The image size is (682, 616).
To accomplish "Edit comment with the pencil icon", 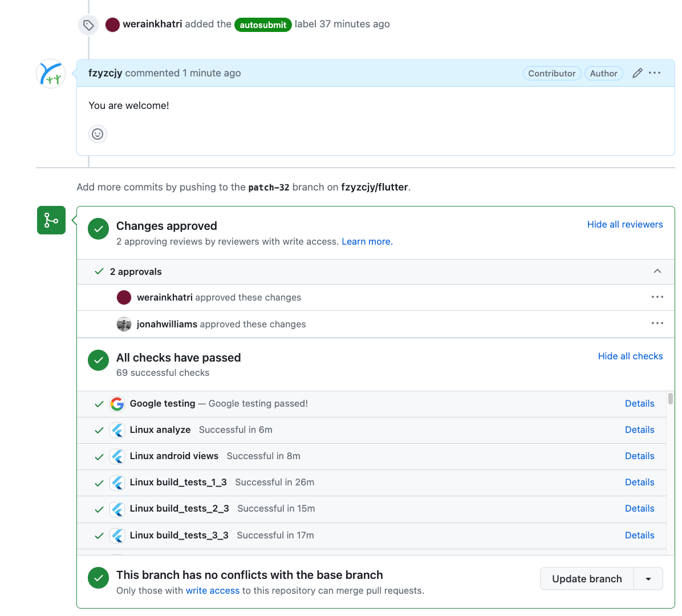I will [x=637, y=73].
